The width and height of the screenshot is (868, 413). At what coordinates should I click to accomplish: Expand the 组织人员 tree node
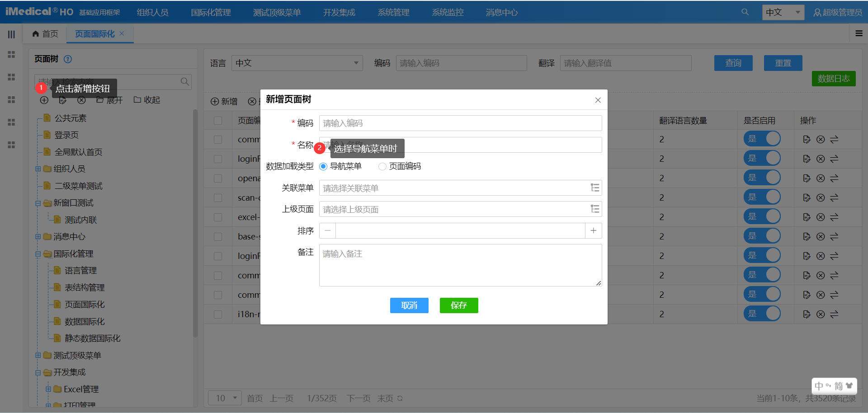click(x=38, y=169)
